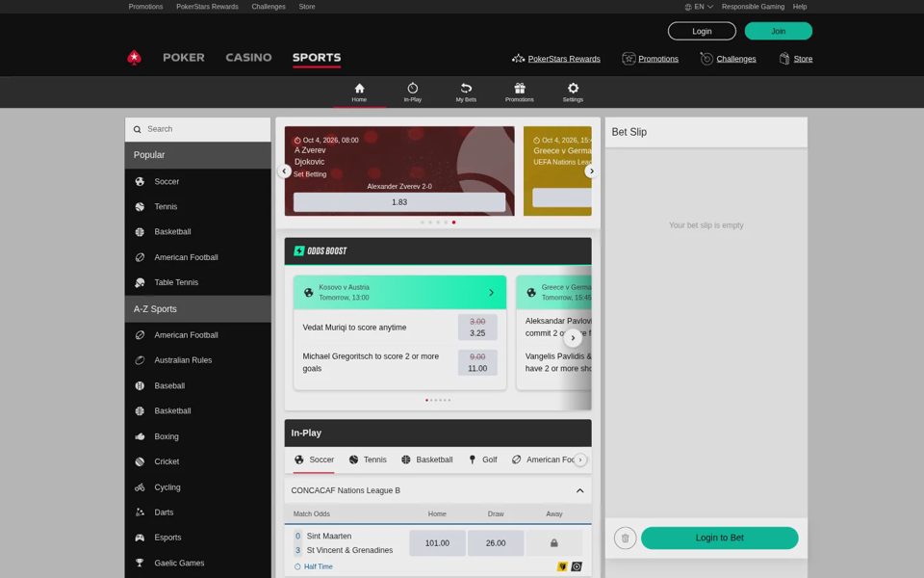This screenshot has width=924, height=578.
Task: Open PokerStars Rewards top bar link
Action: pos(207,7)
